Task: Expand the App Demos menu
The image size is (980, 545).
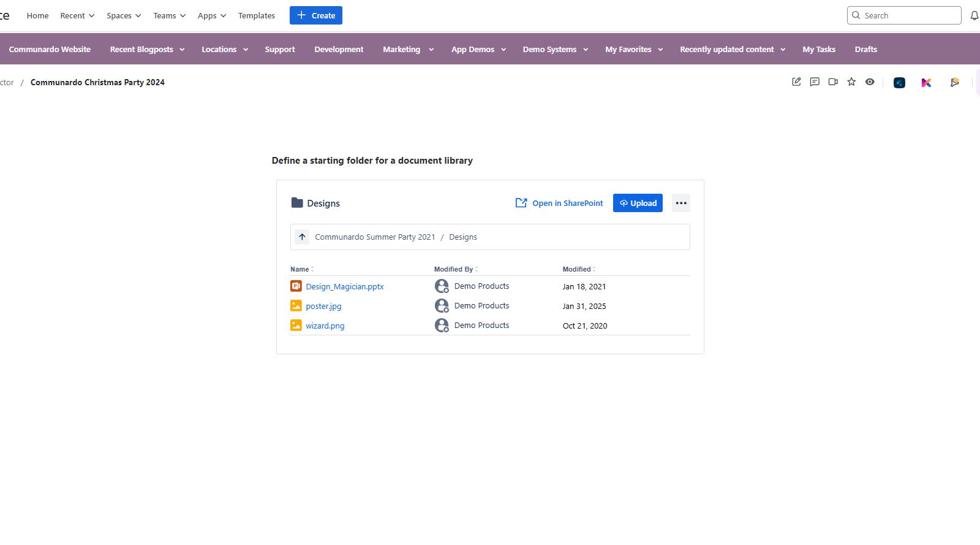Action: (x=478, y=49)
